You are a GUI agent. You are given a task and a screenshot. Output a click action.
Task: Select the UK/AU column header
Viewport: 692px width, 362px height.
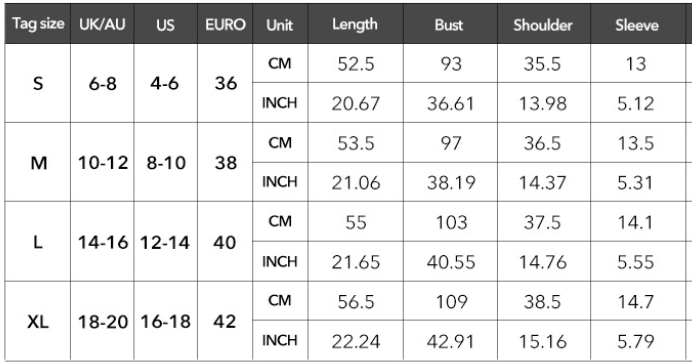(x=102, y=24)
